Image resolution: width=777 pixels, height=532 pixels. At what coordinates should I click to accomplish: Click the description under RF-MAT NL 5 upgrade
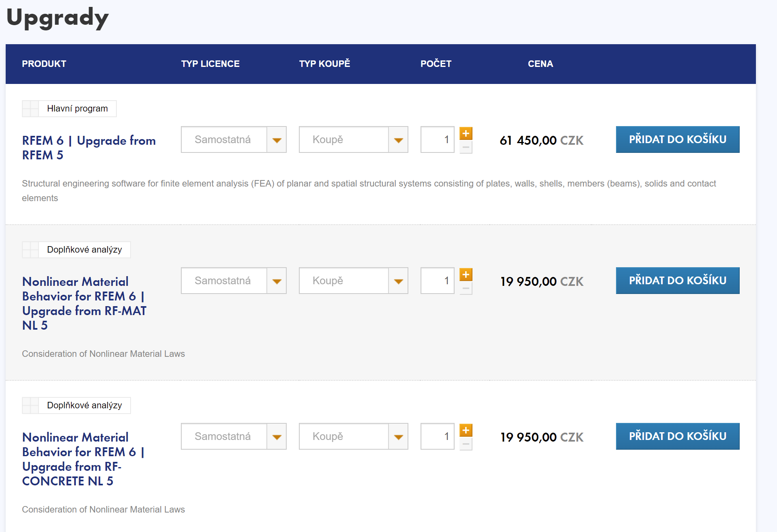coord(103,354)
